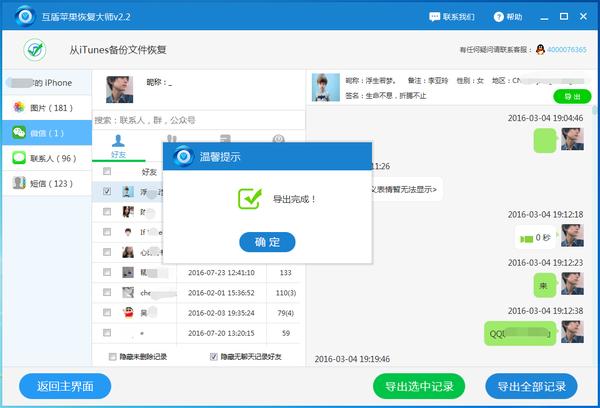Click the green check logo beside 从iTunes备份文件恢复
The image size is (600, 408).
(x=35, y=50)
